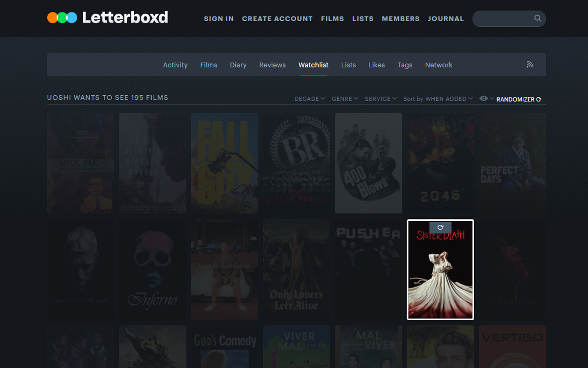Open the Lost in Translation poster
The width and height of the screenshot is (588, 368).
click(x=225, y=270)
